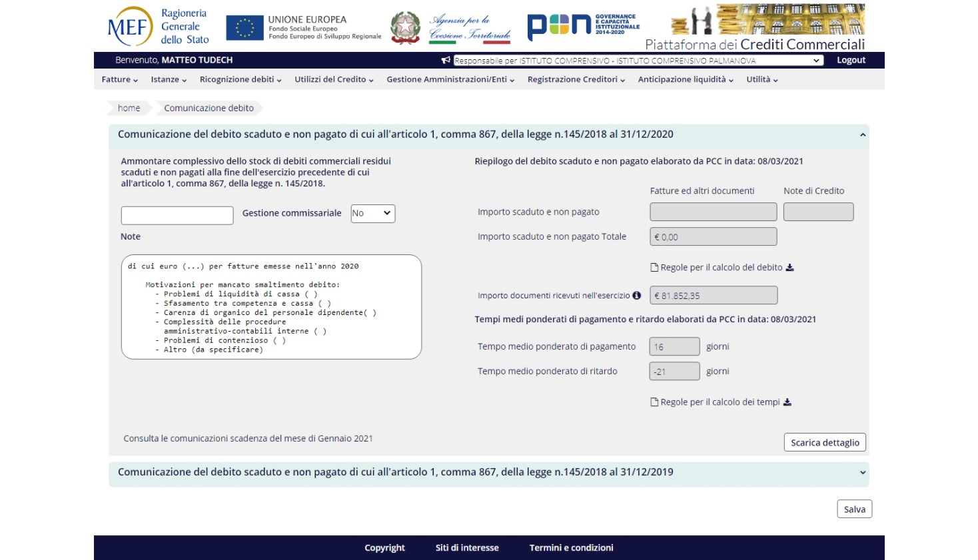Collapse the 31/12/2020 debt communication section
The width and height of the screenshot is (978, 560).
863,135
